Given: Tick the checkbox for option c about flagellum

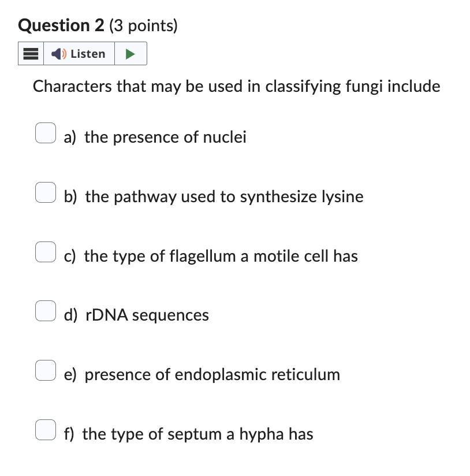Looking at the screenshot, I should pyautogui.click(x=45, y=251).
